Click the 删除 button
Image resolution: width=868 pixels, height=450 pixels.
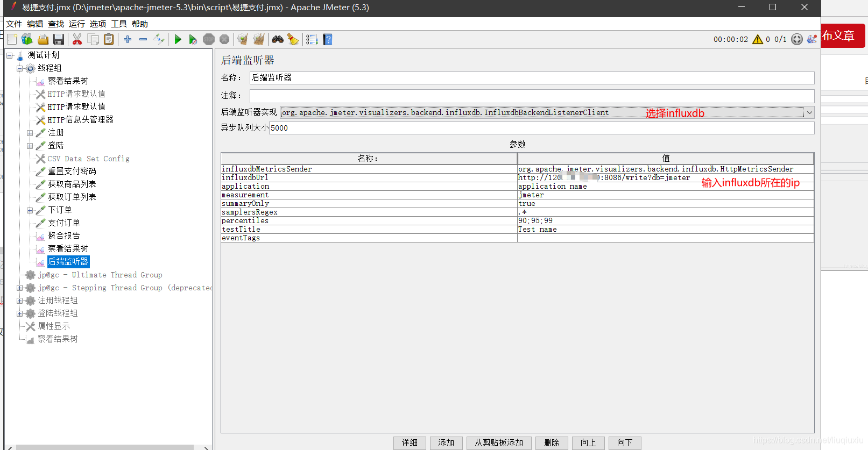552,443
